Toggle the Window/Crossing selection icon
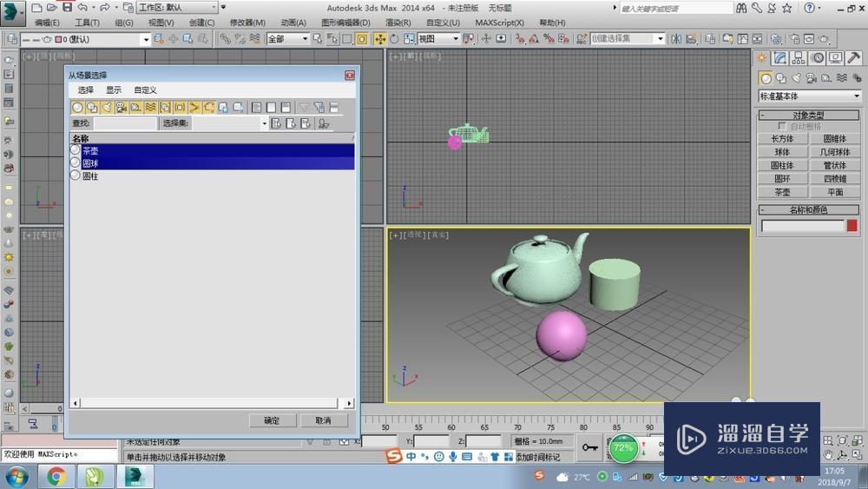 click(362, 39)
